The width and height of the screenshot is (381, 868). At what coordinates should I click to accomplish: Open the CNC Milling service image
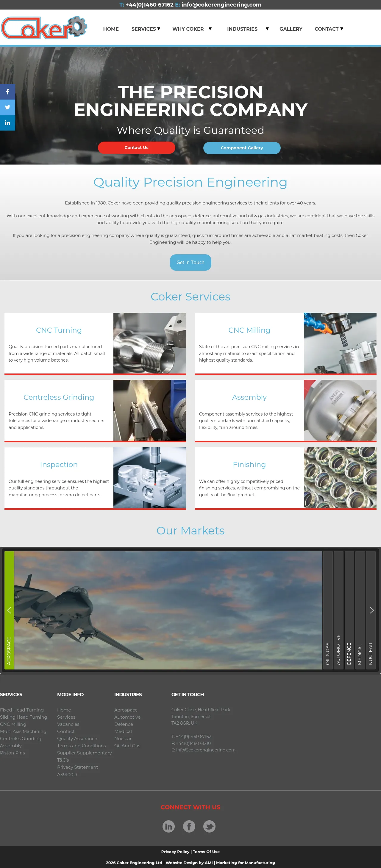(340, 343)
